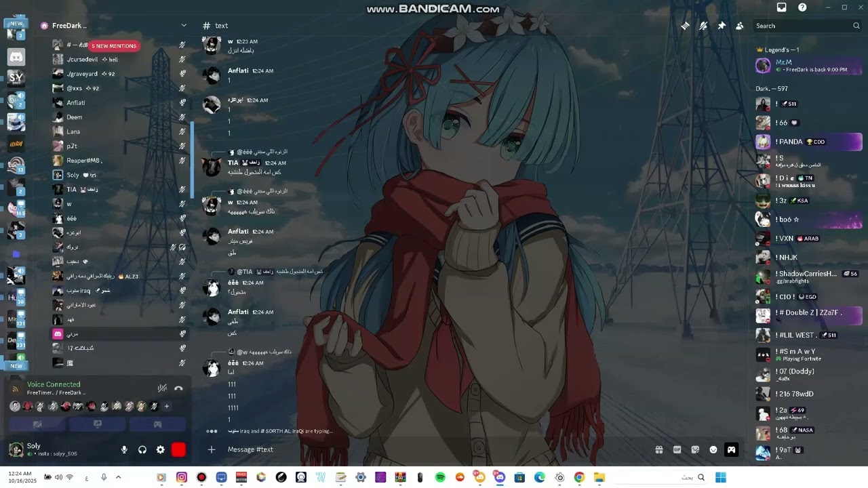Click the #text channel title

[222, 26]
